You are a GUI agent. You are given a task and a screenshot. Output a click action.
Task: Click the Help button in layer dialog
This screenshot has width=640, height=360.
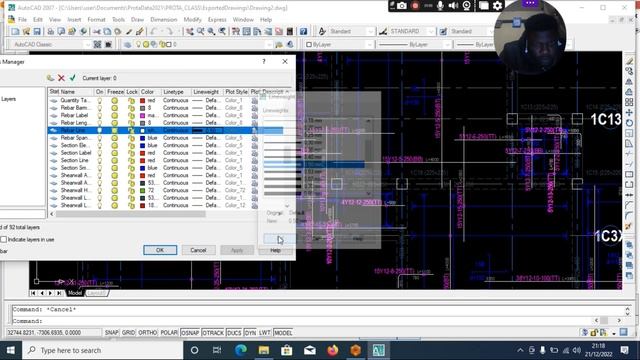tap(276, 250)
